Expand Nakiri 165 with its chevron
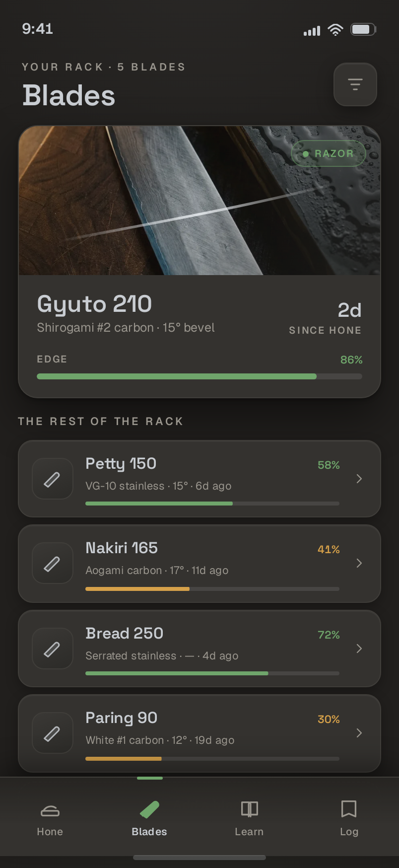 click(x=359, y=563)
